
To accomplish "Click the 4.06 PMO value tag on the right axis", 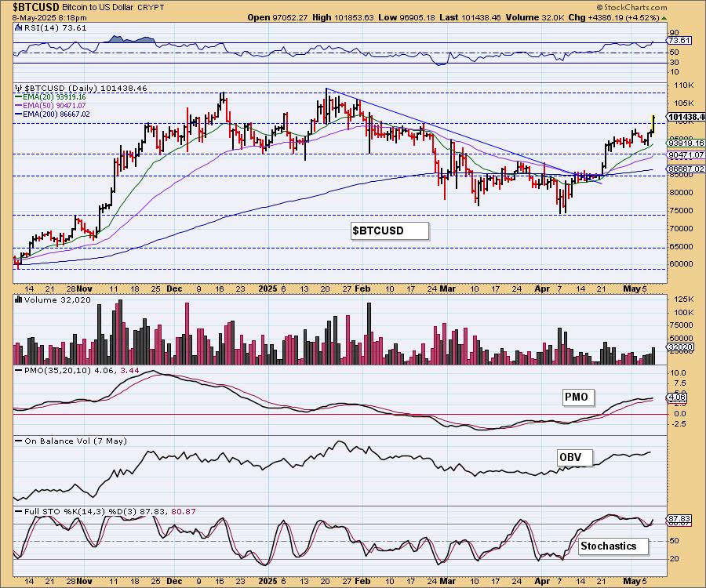I will coord(678,397).
